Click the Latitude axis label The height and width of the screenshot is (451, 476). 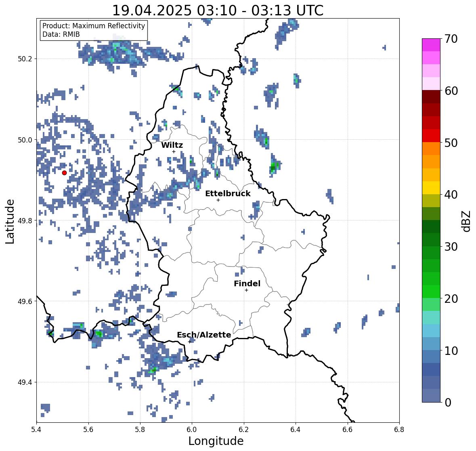10,221
